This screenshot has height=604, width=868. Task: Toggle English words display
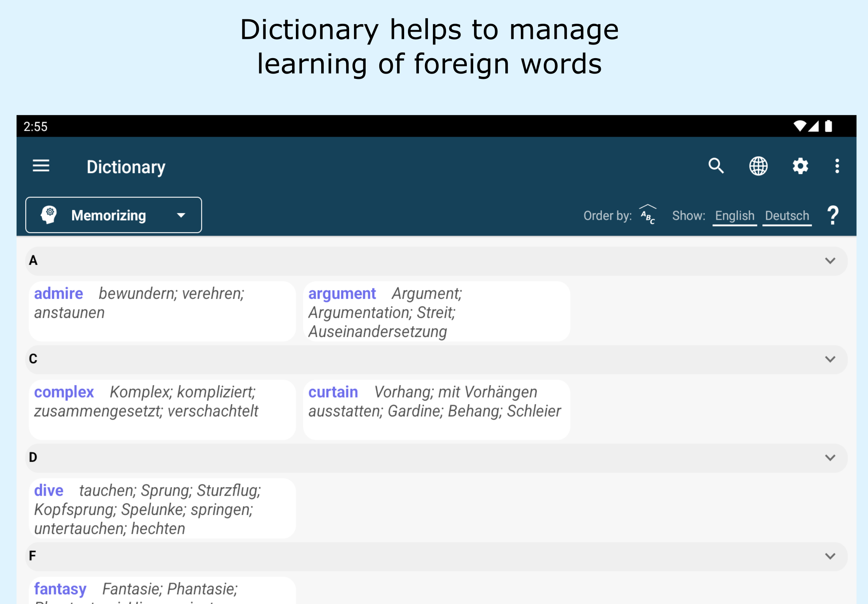[734, 216]
